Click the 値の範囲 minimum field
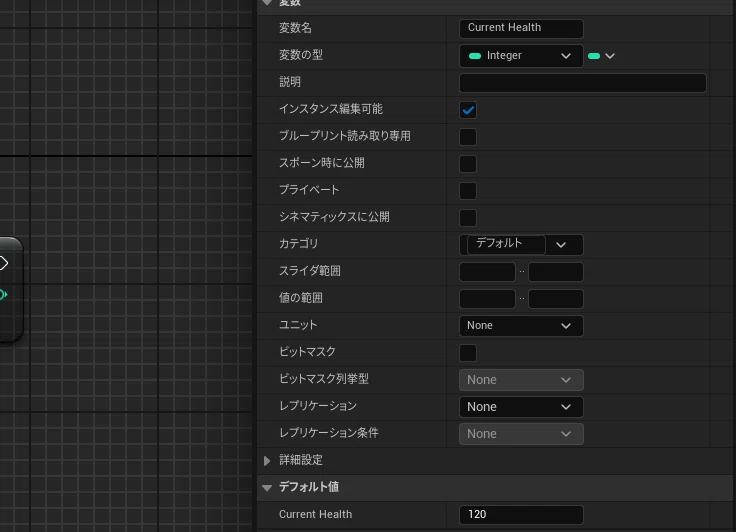This screenshot has width=736, height=532. tap(487, 299)
